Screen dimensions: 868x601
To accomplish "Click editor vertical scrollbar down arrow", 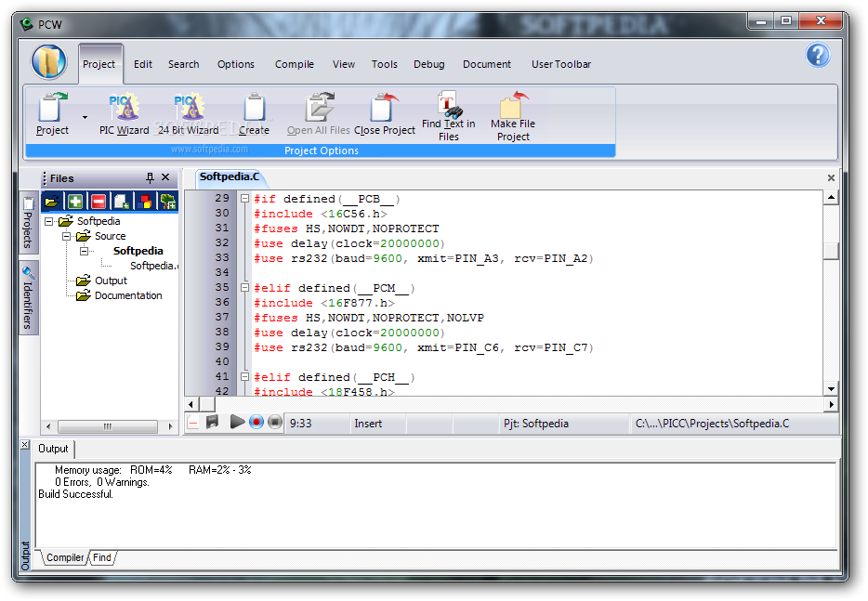I will [831, 388].
